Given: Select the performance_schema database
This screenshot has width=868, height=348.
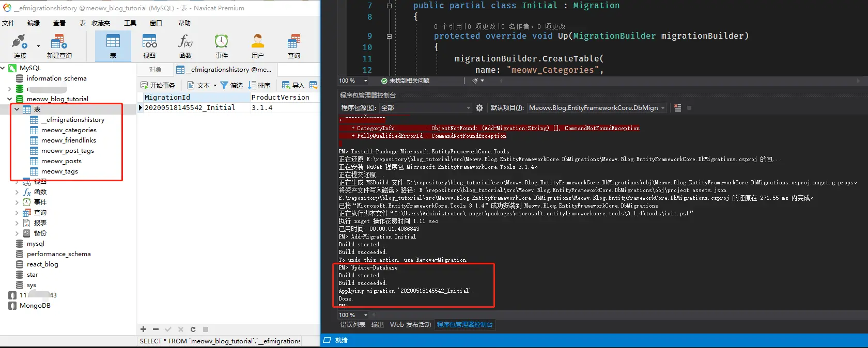Looking at the screenshot, I should 58,254.
